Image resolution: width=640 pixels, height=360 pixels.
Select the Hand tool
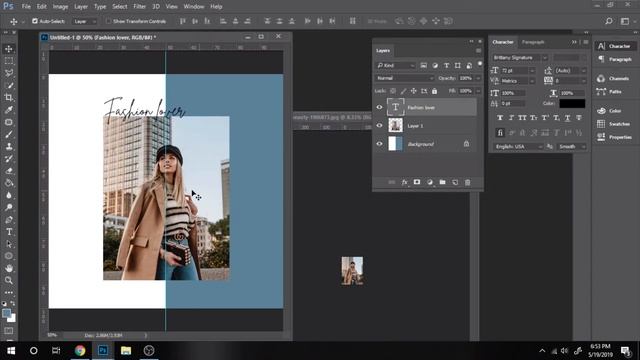point(9,268)
